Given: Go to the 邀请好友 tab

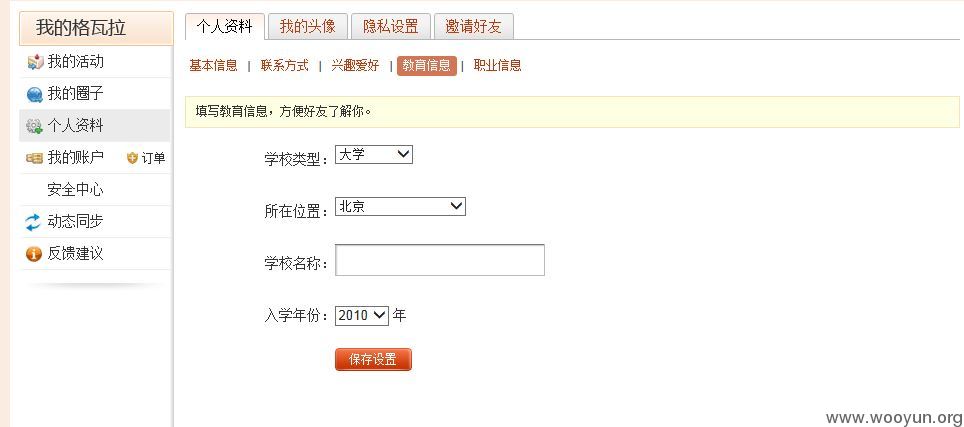Looking at the screenshot, I should click(x=473, y=26).
